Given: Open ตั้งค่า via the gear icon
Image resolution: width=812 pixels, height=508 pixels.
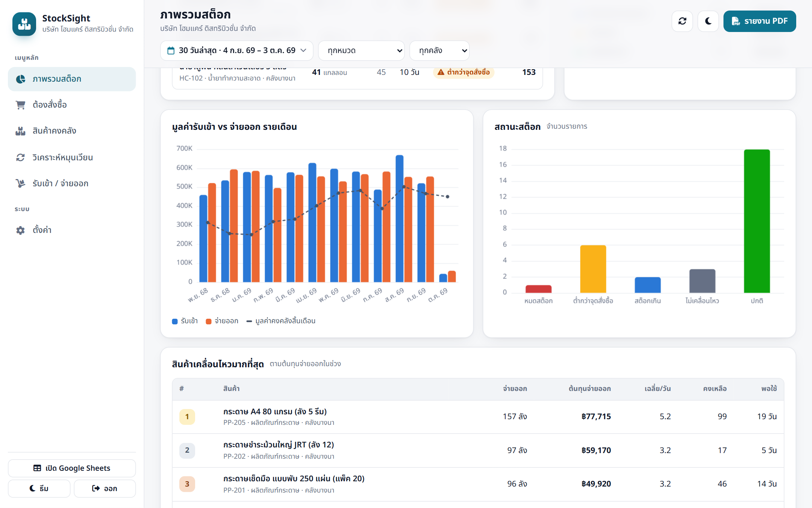Looking at the screenshot, I should [20, 230].
